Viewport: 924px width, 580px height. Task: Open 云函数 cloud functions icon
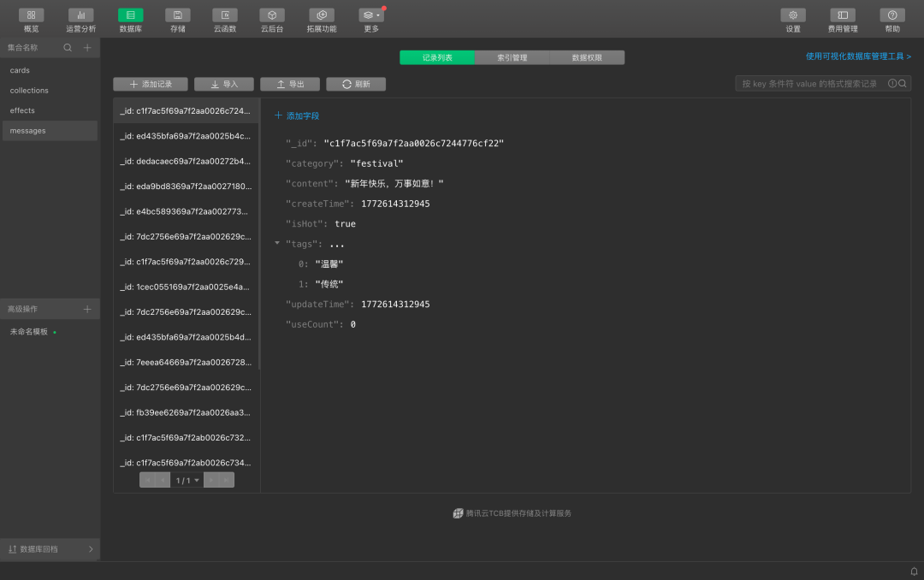(225, 15)
